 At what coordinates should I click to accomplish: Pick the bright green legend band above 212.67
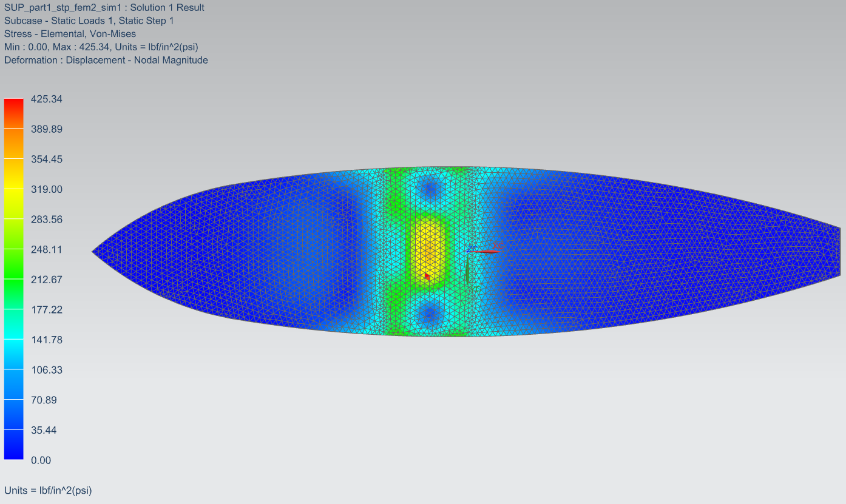[13, 264]
